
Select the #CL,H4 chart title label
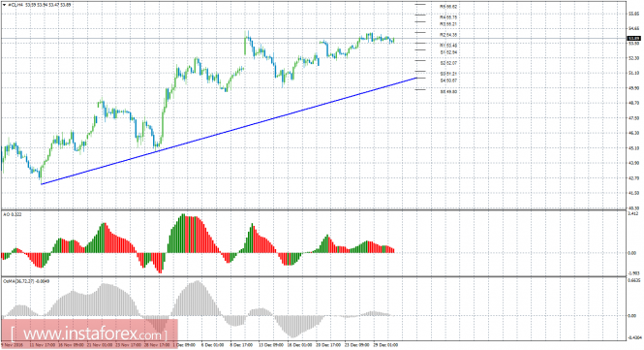15,5
